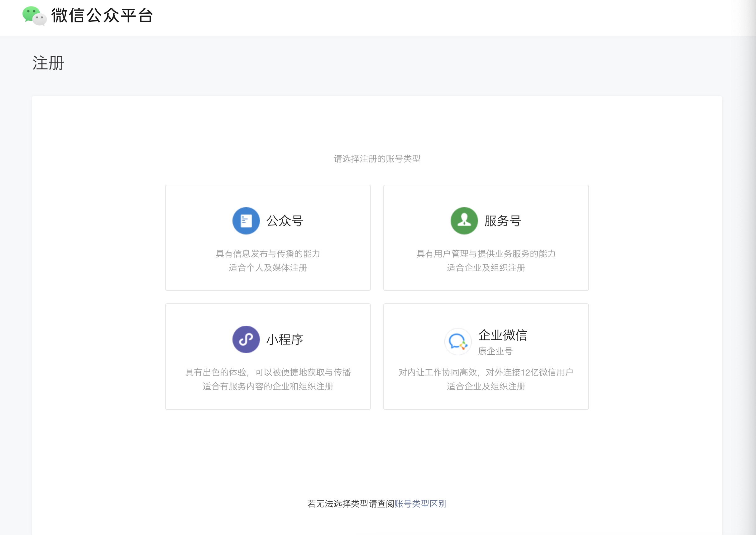Click the 原企业号 label under 企业微信
This screenshot has height=535, width=756.
click(x=496, y=352)
